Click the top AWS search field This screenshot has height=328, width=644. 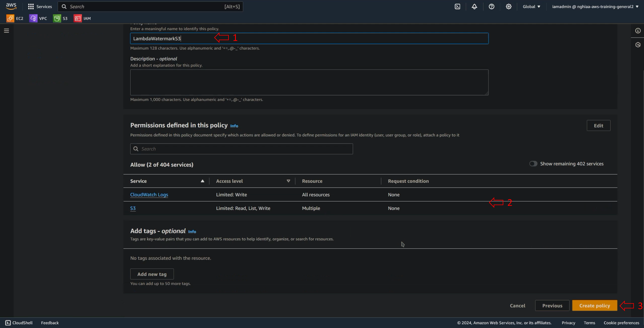[150, 7]
